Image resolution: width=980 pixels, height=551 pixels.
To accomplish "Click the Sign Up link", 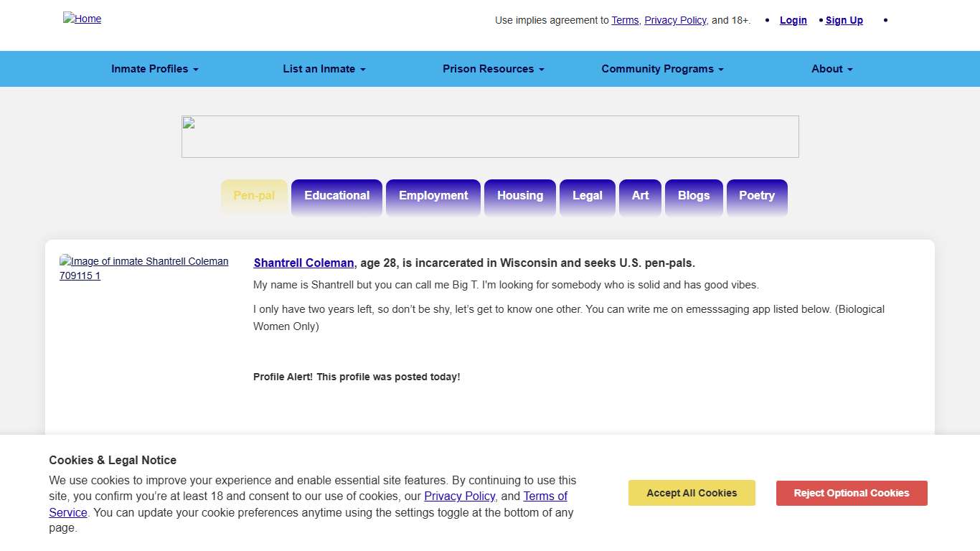I will pyautogui.click(x=844, y=20).
